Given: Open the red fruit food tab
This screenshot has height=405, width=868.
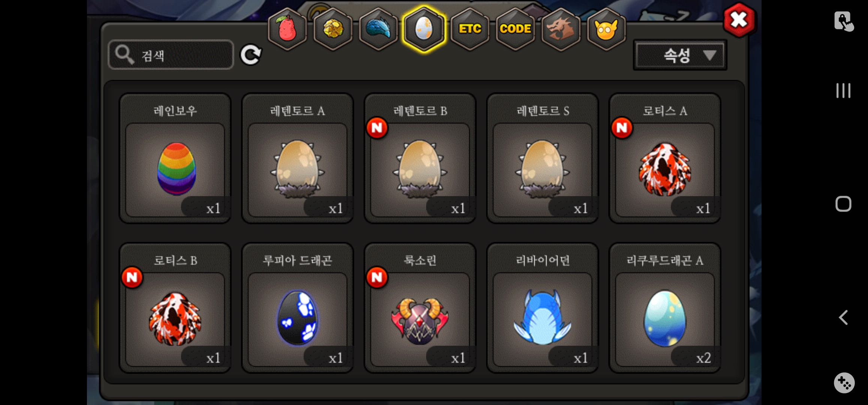Looking at the screenshot, I should click(287, 29).
